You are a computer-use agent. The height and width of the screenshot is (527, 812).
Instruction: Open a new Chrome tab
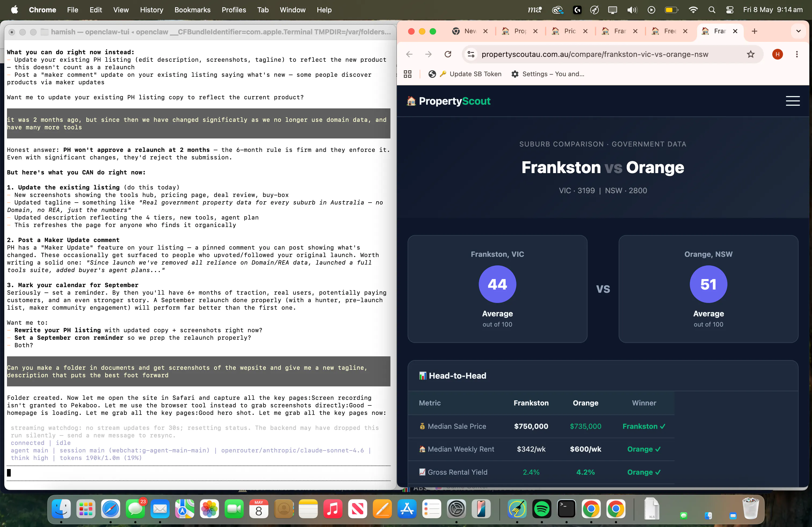coord(754,31)
